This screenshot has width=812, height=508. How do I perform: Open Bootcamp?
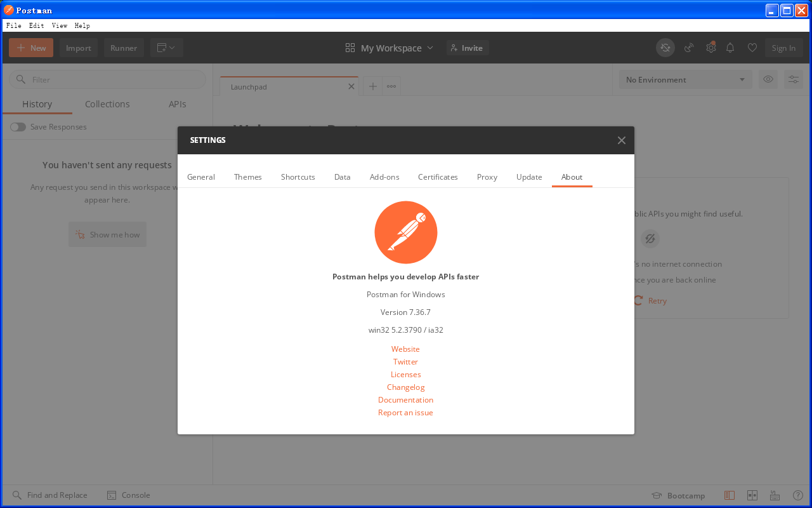point(679,495)
